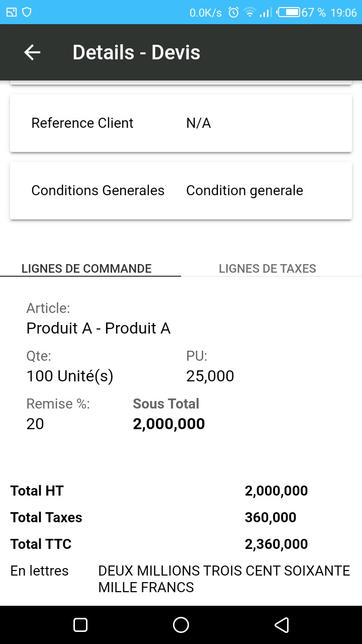
Task: Tap the cellular signal bars icon
Action: [266, 13]
